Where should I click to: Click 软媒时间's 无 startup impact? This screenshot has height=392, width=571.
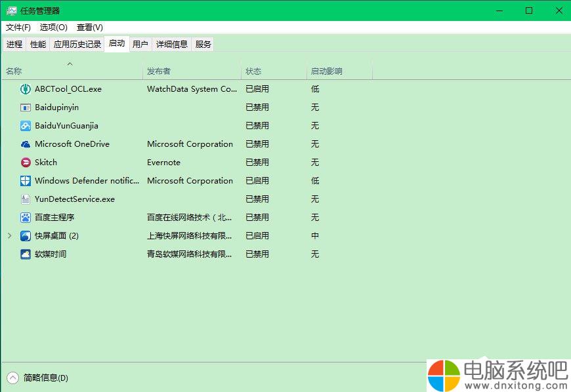[x=315, y=254]
